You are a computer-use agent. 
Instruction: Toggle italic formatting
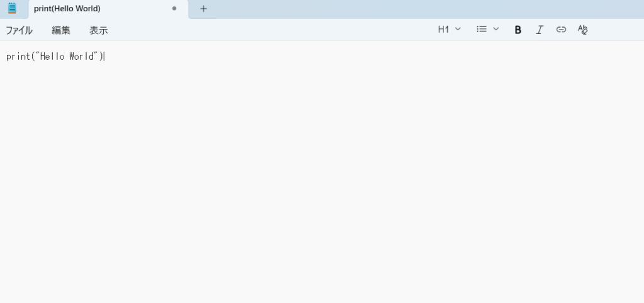pos(539,30)
